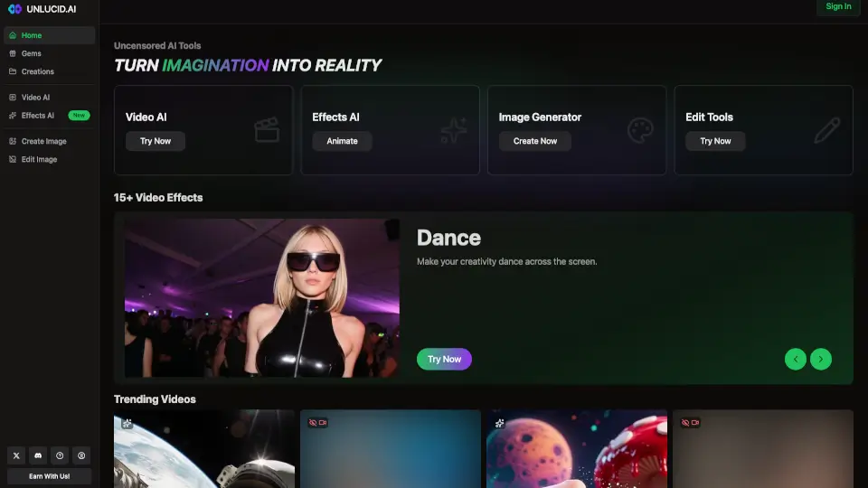Click the hidden-camera icon on brown video
The height and width of the screenshot is (488, 868).
690,423
